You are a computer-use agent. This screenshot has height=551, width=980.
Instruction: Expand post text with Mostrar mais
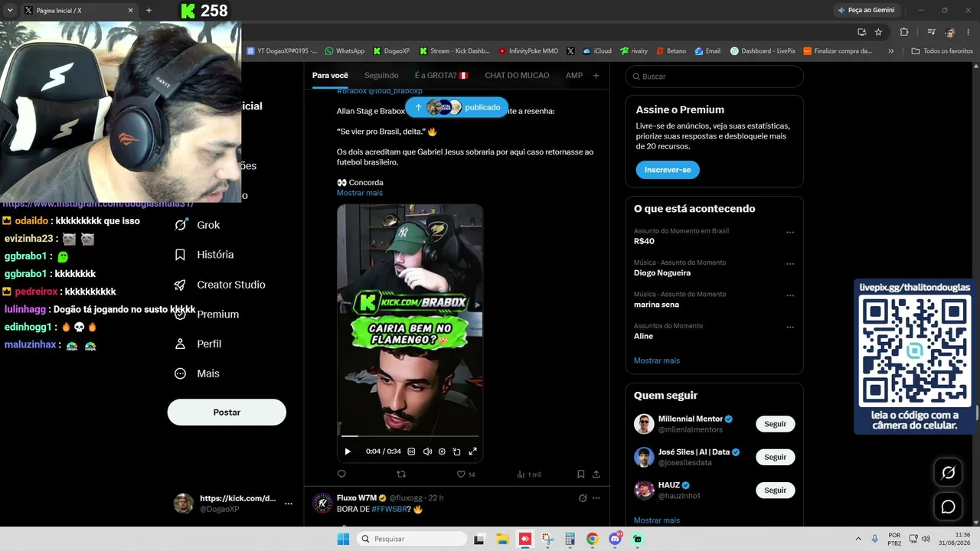point(360,193)
